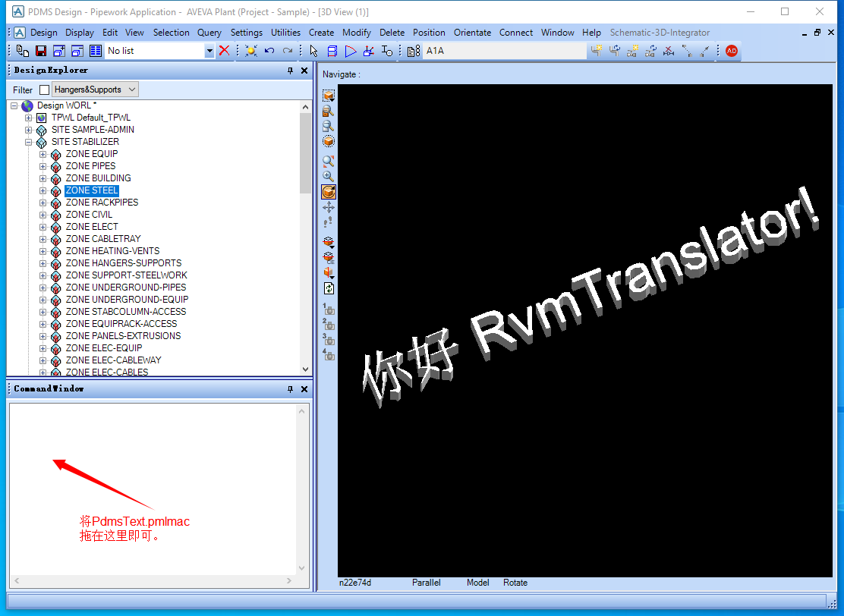Select ZONE BUILDING in the tree
844x616 pixels.
point(98,178)
